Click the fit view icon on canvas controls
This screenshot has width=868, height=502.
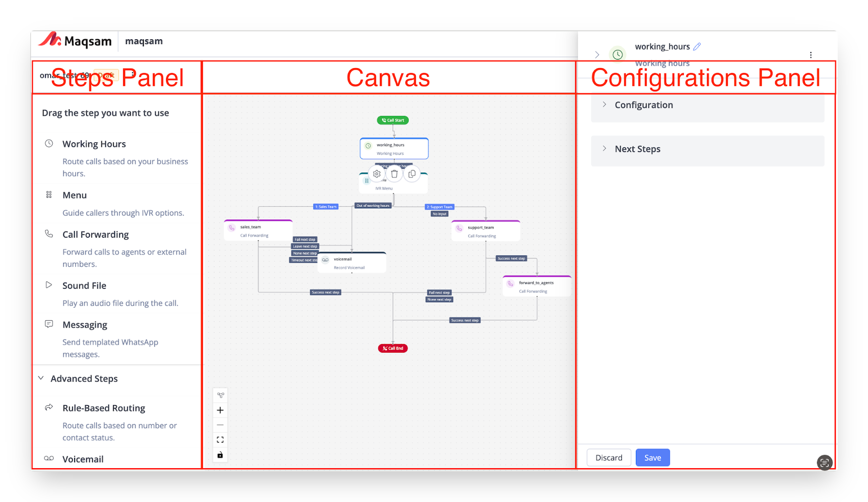[220, 440]
